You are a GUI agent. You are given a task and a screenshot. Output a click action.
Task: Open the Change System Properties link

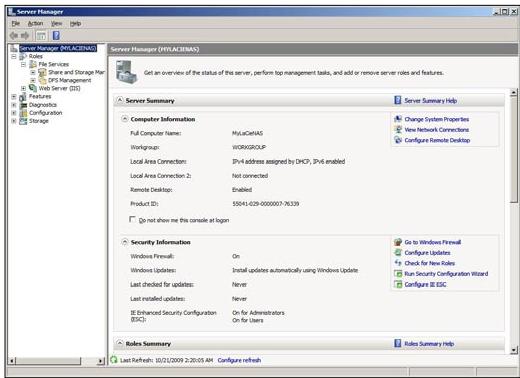[x=437, y=119]
